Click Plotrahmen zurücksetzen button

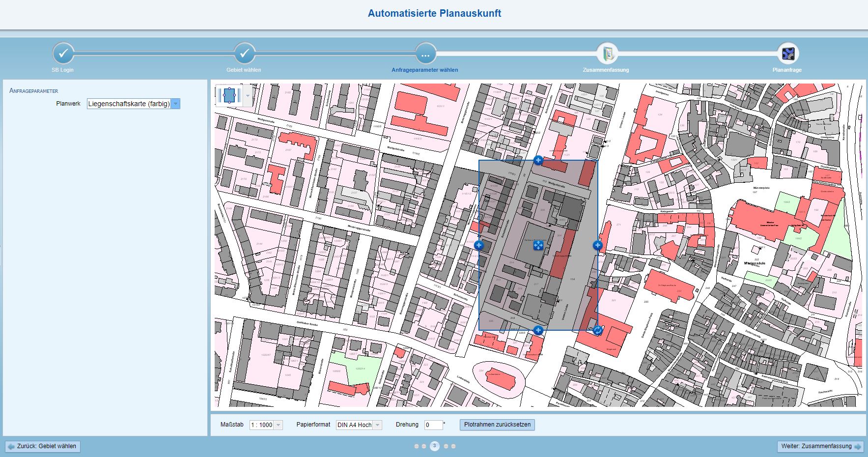point(497,425)
